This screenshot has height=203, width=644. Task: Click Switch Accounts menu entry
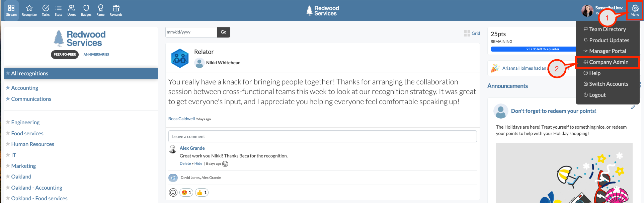(x=606, y=84)
